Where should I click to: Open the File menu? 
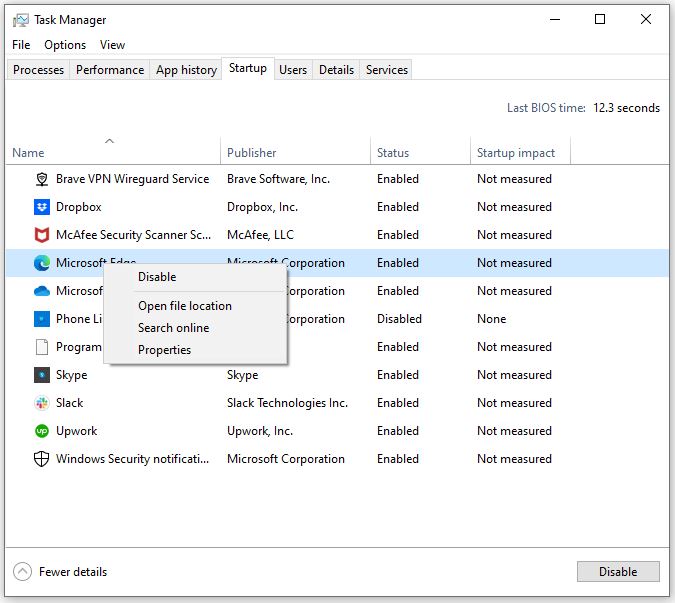coord(21,45)
